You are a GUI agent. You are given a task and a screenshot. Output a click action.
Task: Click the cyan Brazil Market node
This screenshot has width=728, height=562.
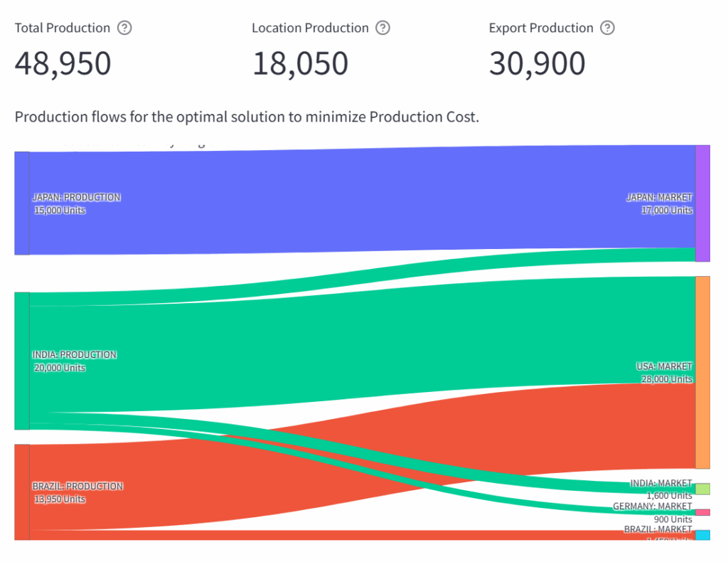click(702, 535)
